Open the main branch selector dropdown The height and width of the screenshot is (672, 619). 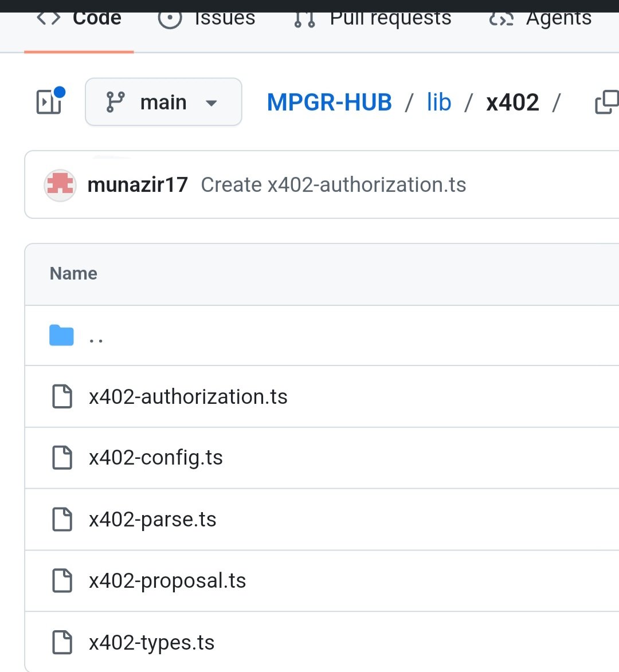(163, 102)
